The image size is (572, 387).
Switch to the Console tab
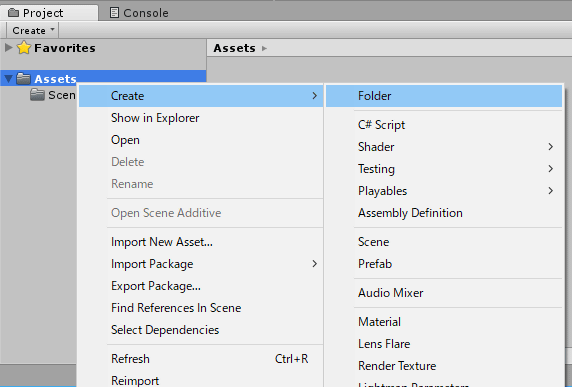point(139,13)
